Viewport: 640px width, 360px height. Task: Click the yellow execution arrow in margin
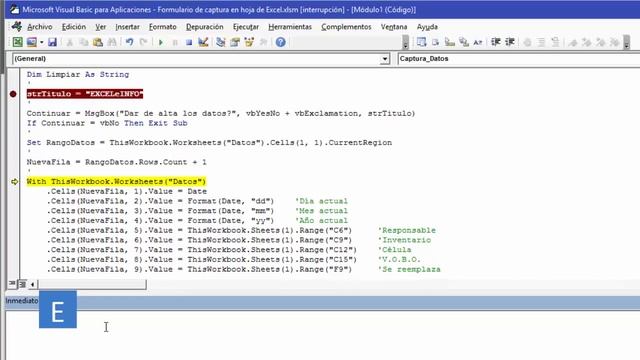click(14, 182)
